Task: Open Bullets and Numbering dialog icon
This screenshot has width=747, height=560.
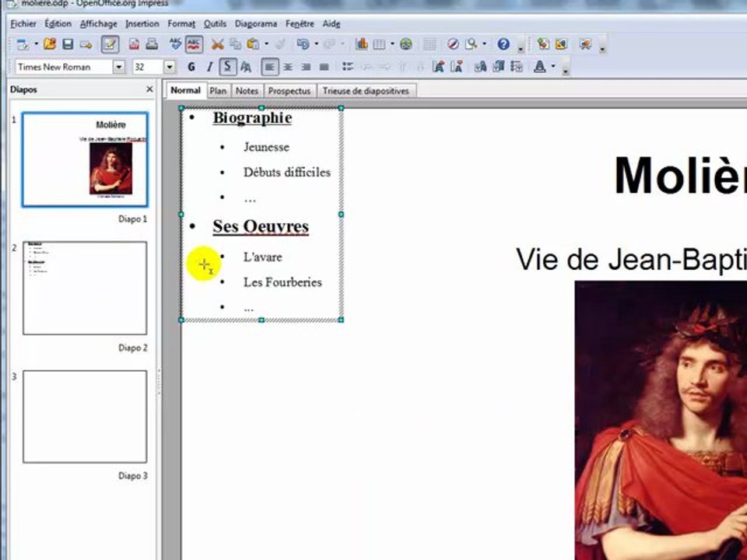Action: point(517,67)
